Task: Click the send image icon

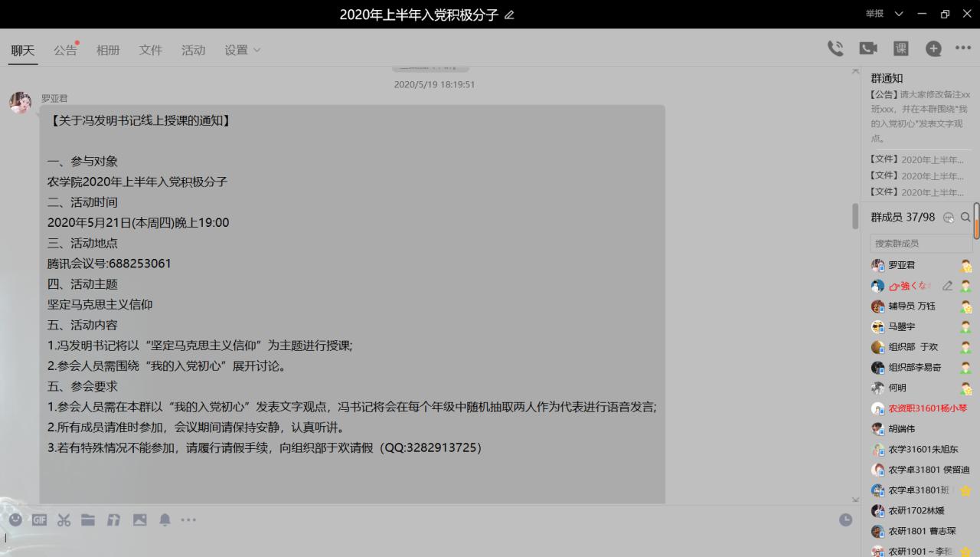Action: point(139,519)
